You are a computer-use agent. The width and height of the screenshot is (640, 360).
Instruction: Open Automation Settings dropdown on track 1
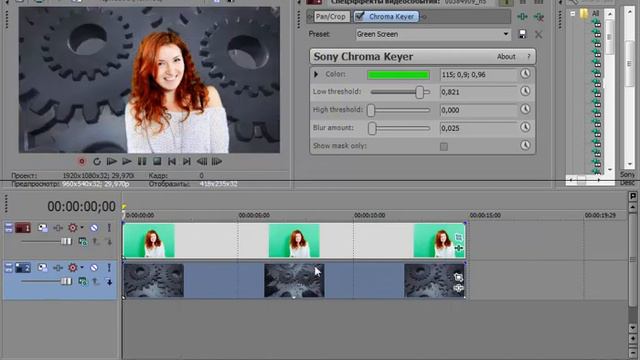pos(82,228)
